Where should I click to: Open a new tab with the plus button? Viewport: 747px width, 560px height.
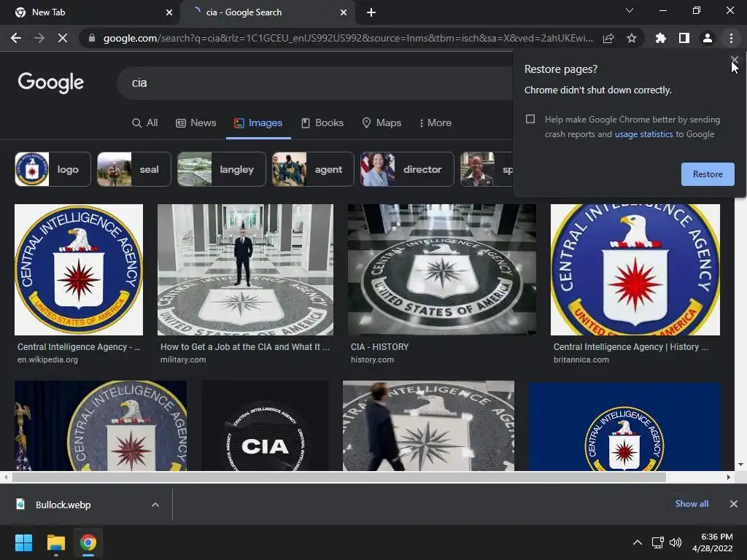tap(371, 12)
